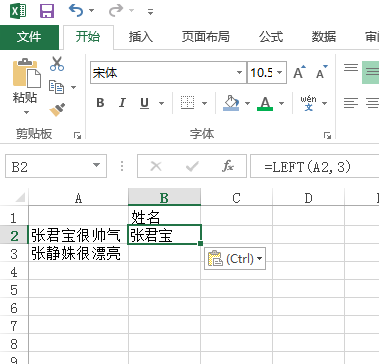This screenshot has height=364, width=379.
Task: Open the 公式 tab
Action: [x=271, y=37]
